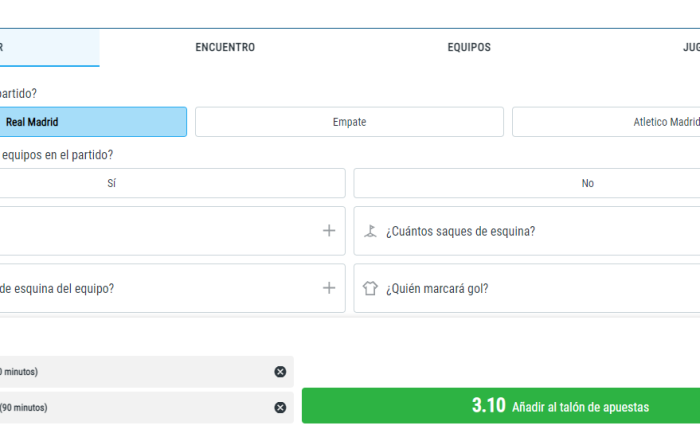Switch to the ENCUENTRO tab
This screenshot has width=700, height=441.
(x=225, y=47)
